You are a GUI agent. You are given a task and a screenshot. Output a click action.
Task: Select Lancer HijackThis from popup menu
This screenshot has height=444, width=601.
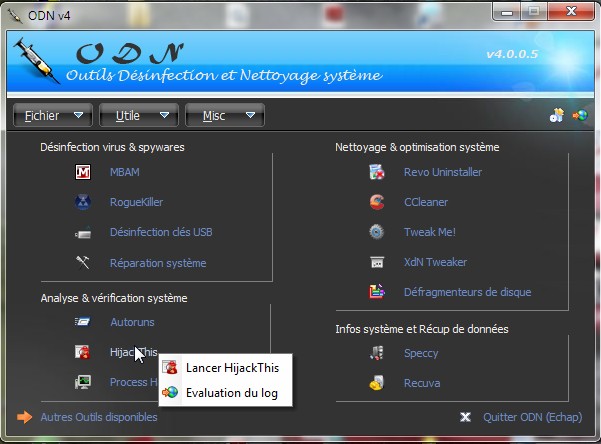225,368
